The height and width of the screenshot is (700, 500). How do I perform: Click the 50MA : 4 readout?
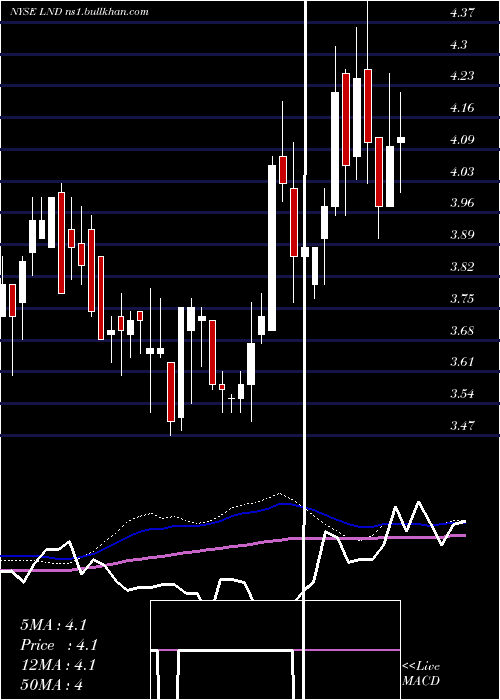[52, 685]
